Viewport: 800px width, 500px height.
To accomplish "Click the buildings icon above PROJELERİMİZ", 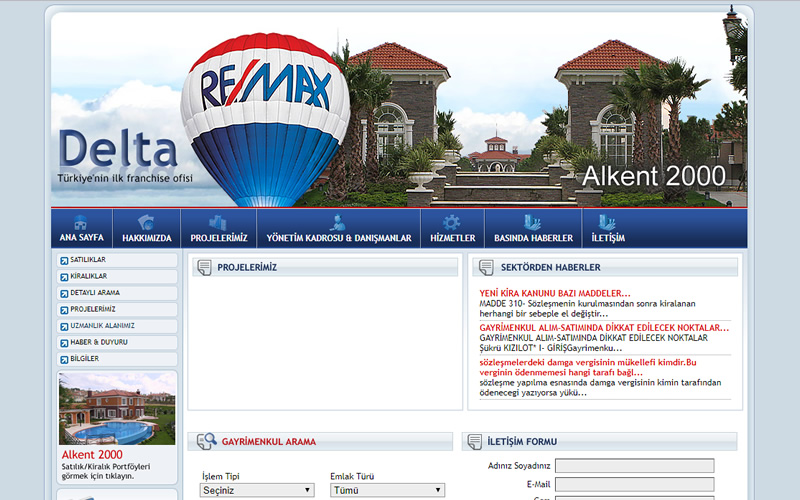I will click(x=218, y=222).
